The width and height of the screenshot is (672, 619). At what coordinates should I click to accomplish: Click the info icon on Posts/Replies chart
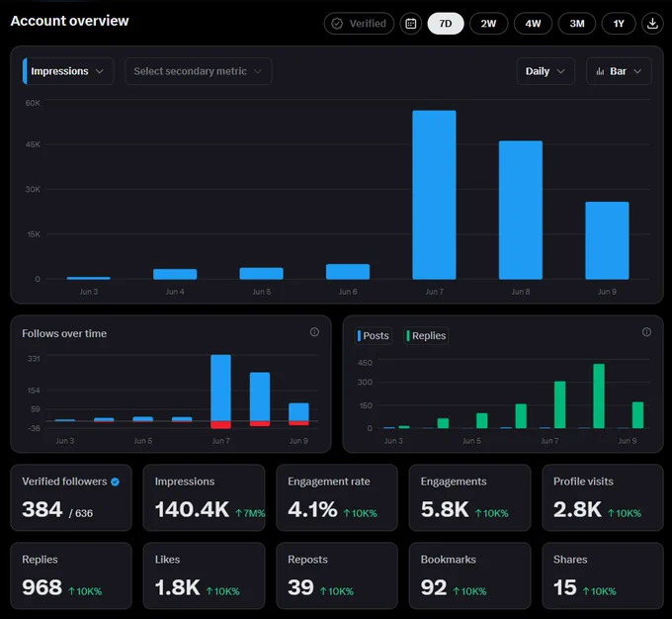646,332
